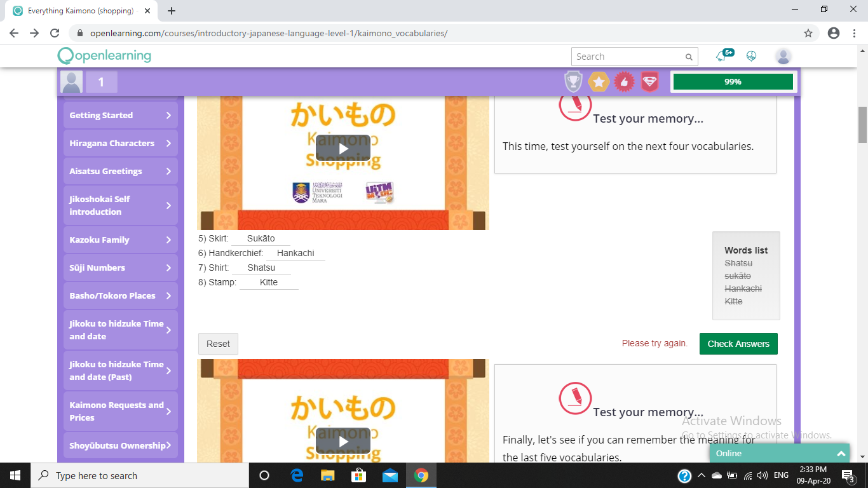Click the trophy achievement badge
The width and height of the screenshot is (868, 488).
click(x=573, y=81)
